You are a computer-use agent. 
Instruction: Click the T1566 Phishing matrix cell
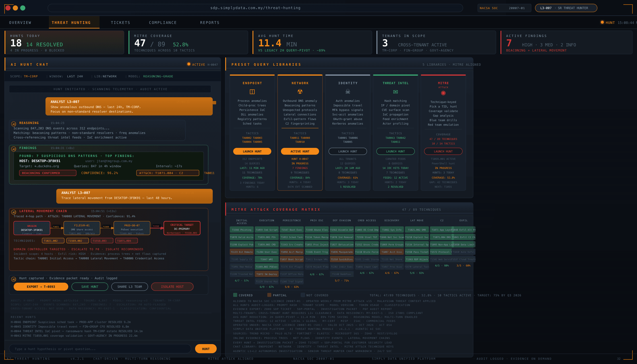(x=242, y=230)
